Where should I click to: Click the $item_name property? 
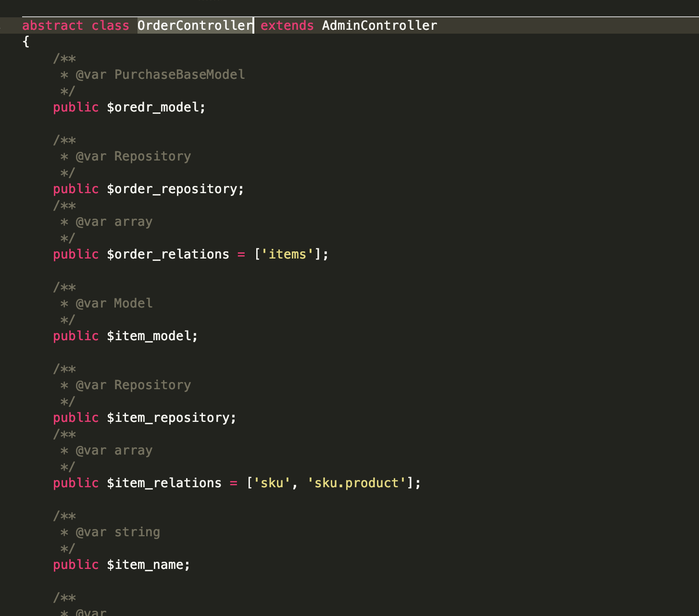(149, 565)
